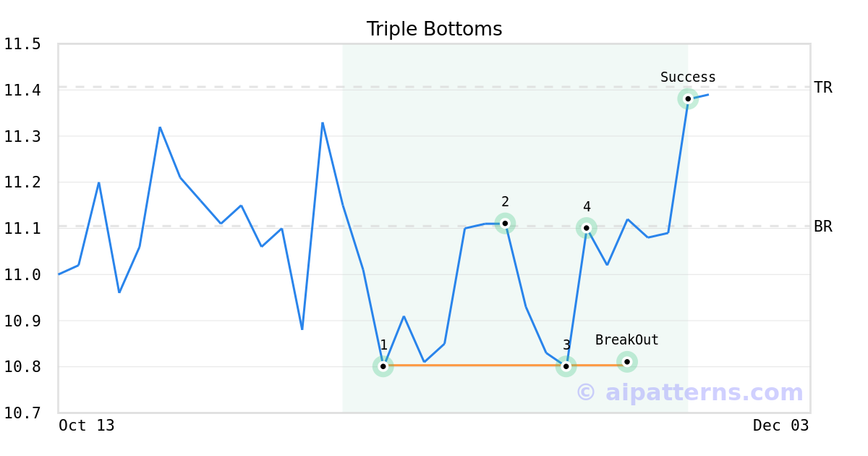The image size is (868, 456).
Task: Select the BR level label
Action: coord(823,227)
